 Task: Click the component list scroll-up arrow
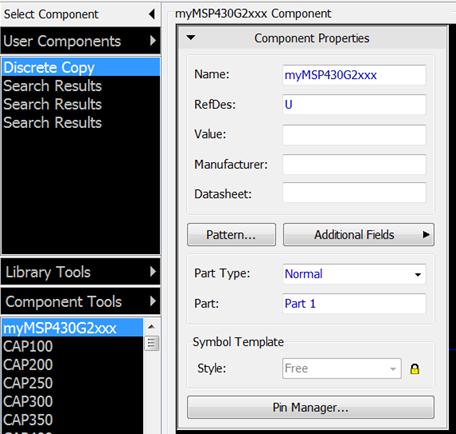click(151, 327)
